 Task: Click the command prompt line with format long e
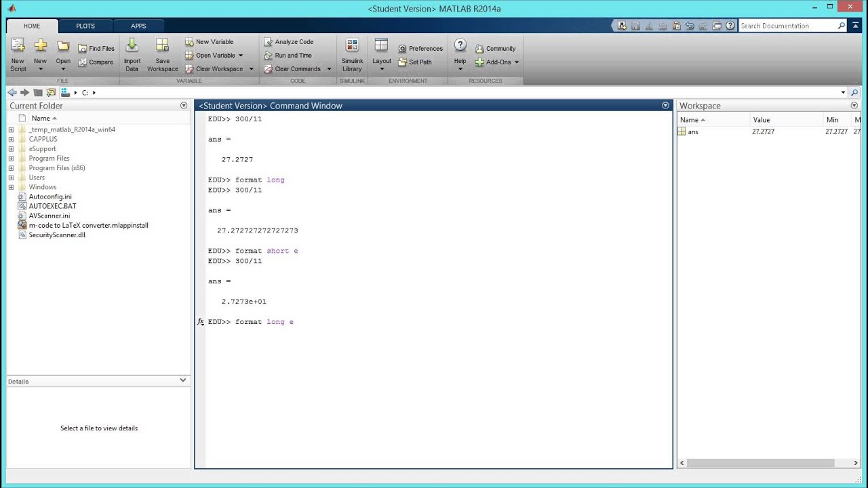tap(251, 322)
